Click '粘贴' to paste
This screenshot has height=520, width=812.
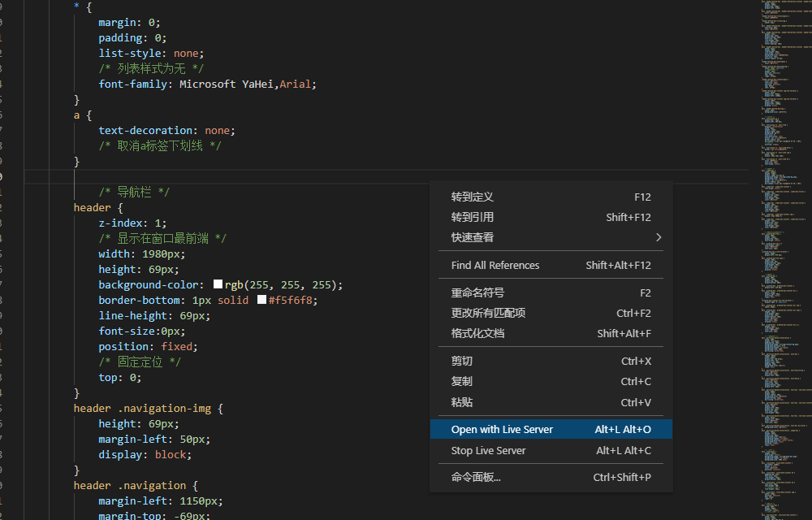click(461, 402)
